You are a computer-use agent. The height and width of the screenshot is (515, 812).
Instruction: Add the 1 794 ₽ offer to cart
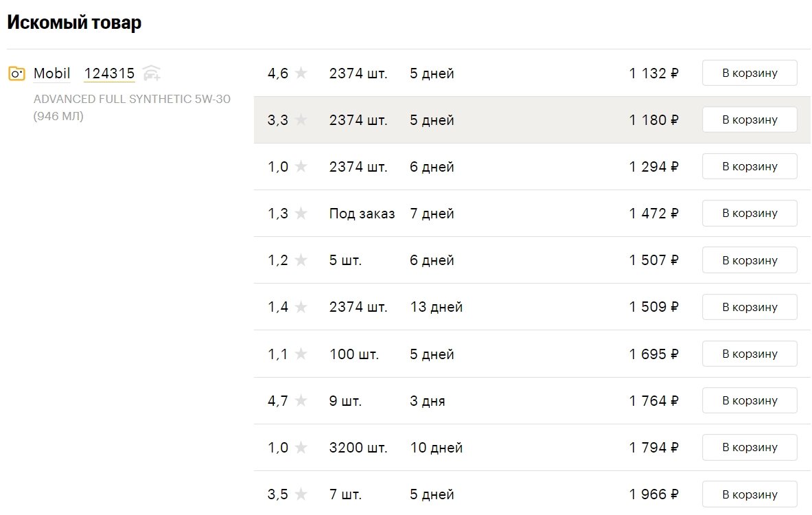pos(750,447)
